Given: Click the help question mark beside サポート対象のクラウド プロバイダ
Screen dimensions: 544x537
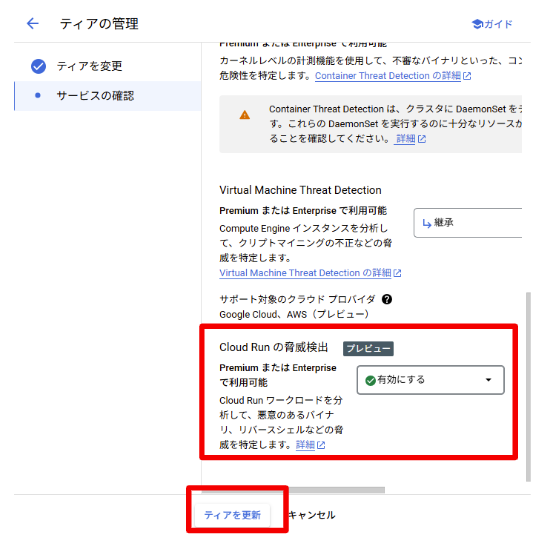Looking at the screenshot, I should click(x=387, y=299).
